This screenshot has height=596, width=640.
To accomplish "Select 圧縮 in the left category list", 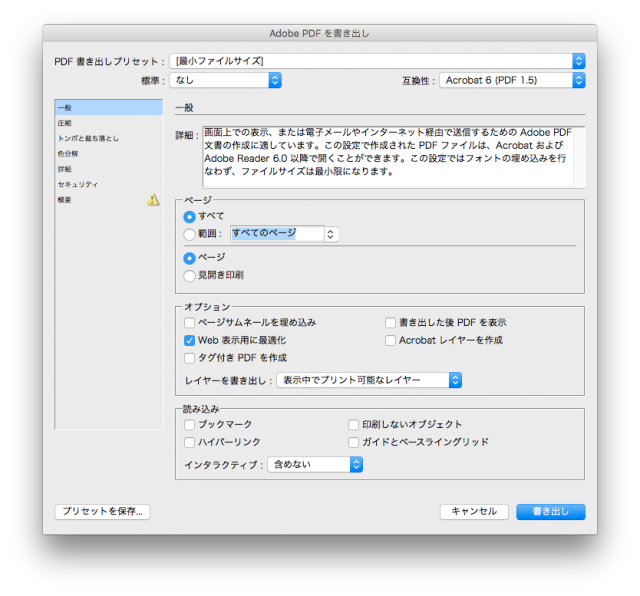I will [x=65, y=123].
